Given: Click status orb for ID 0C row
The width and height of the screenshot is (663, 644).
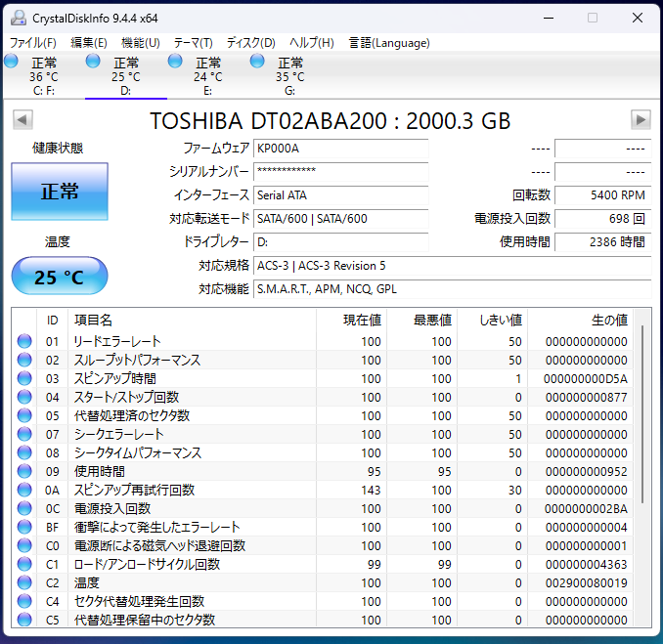Looking at the screenshot, I should [x=24, y=508].
